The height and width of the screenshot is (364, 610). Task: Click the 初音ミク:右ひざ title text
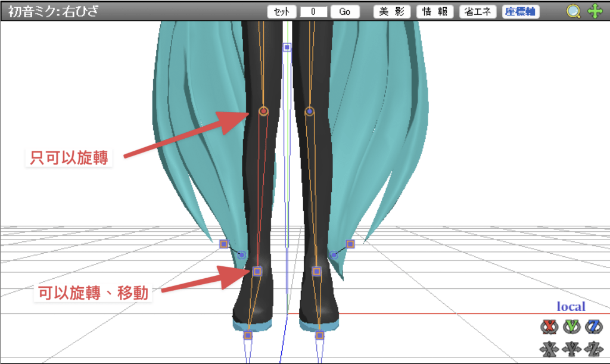pyautogui.click(x=53, y=11)
